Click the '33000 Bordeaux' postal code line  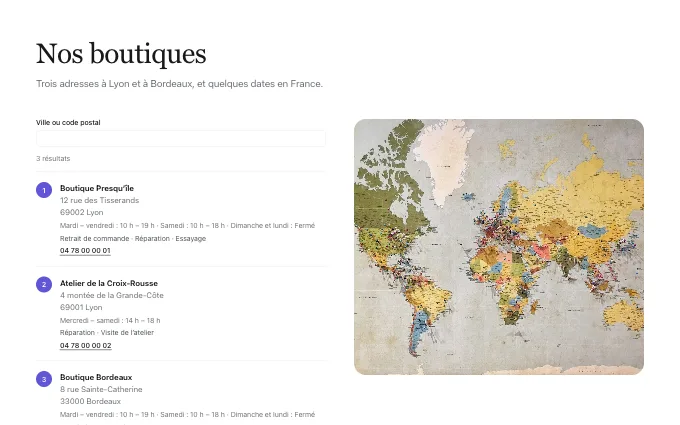(x=90, y=402)
